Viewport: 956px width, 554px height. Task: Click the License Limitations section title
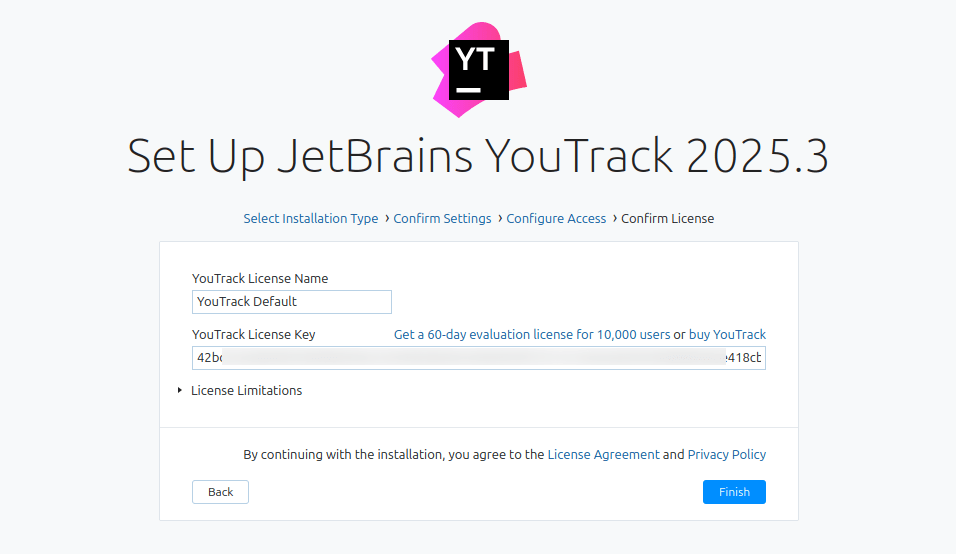[x=246, y=391]
